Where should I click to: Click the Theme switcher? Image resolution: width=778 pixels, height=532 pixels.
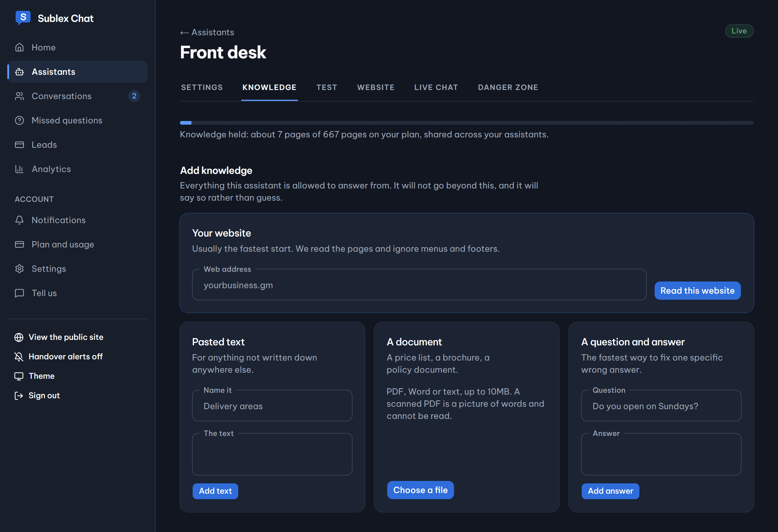tap(34, 376)
